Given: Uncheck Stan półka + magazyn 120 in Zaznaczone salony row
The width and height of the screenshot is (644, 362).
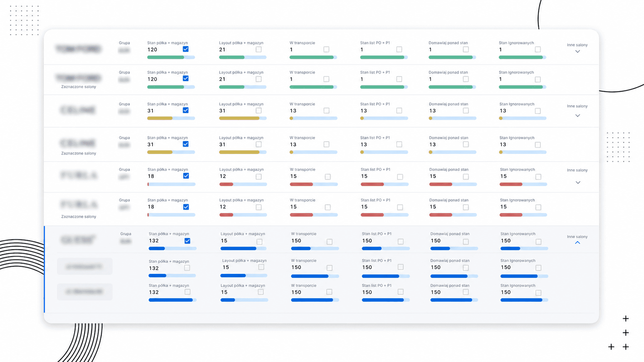Looking at the screenshot, I should [186, 78].
